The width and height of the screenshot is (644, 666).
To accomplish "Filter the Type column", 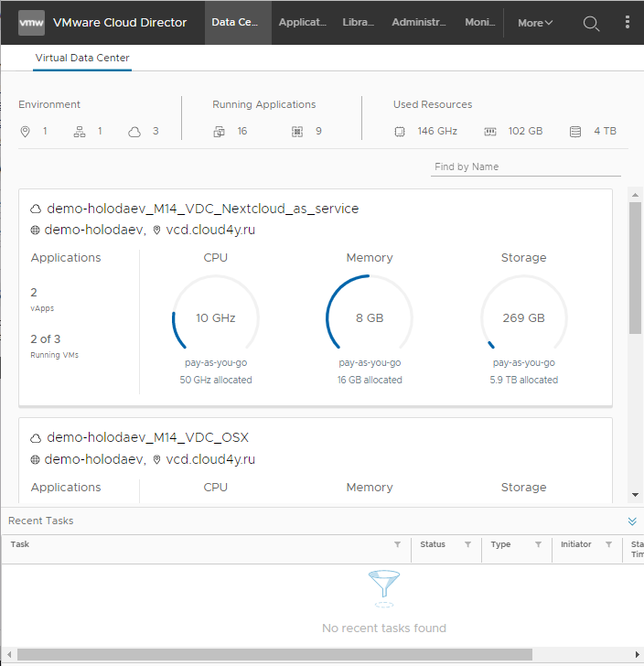I will click(538, 544).
